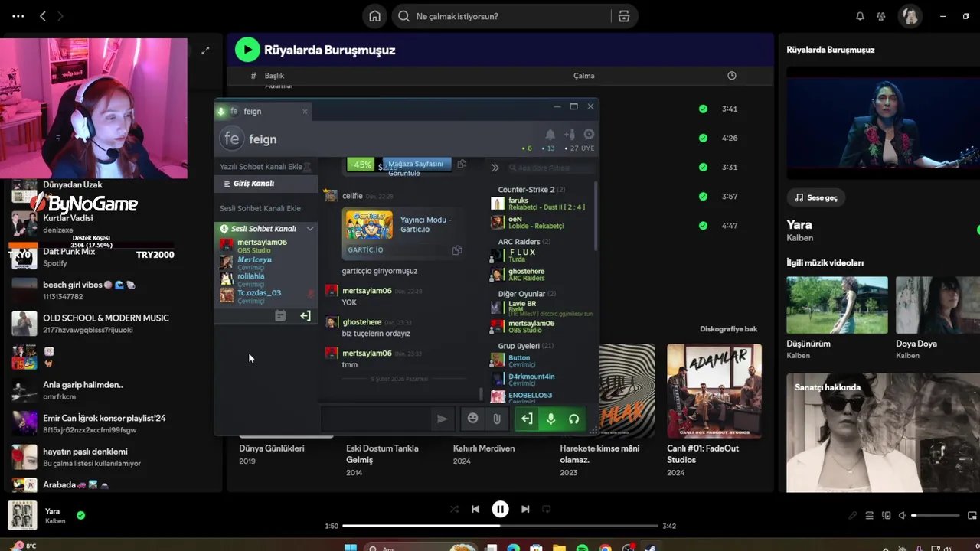Toggle saved checkmark for the 4:47 track

703,226
